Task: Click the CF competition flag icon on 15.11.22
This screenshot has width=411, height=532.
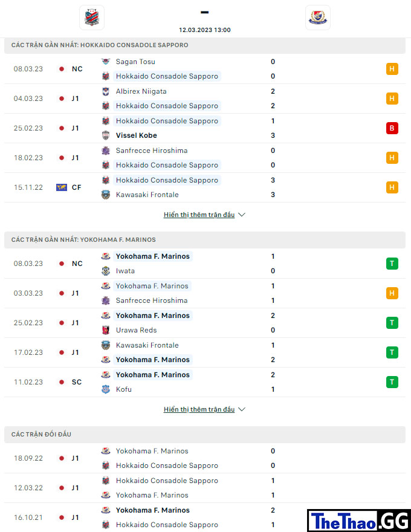Action: pyautogui.click(x=62, y=187)
